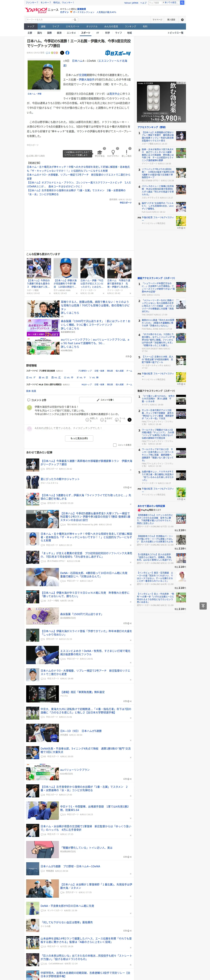Select the ライブ navigation tab

point(56,27)
